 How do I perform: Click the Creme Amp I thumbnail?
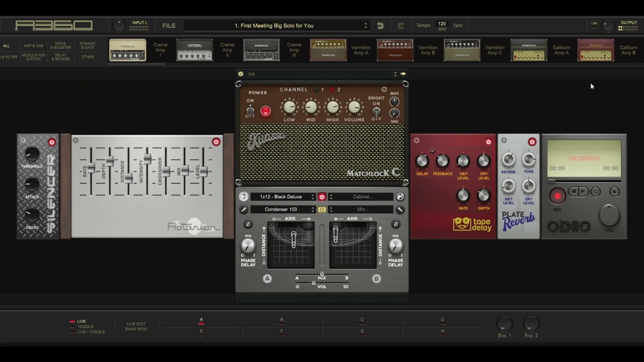pos(127,50)
